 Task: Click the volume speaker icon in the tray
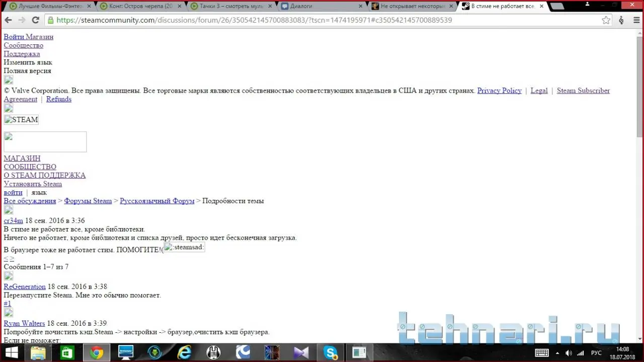[569, 352]
